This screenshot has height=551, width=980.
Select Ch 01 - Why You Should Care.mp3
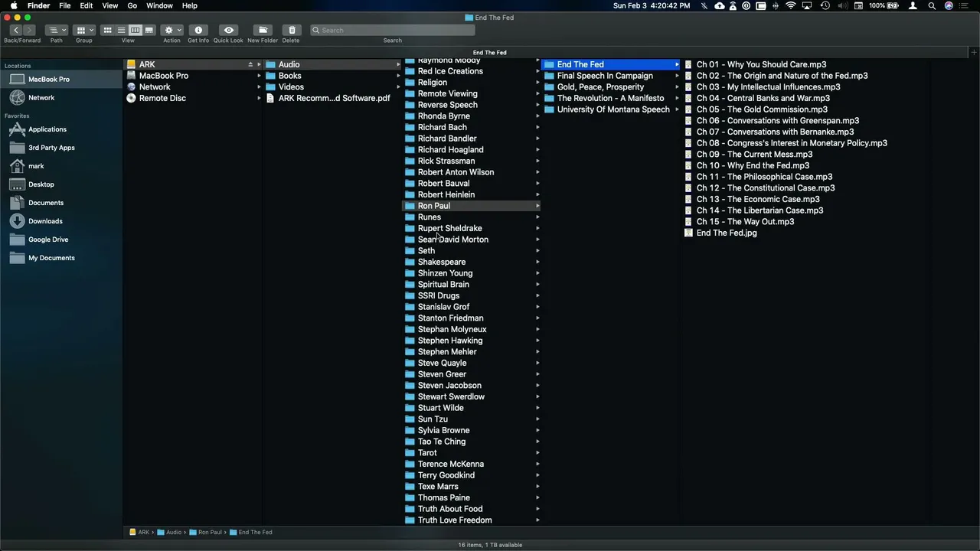(x=761, y=64)
